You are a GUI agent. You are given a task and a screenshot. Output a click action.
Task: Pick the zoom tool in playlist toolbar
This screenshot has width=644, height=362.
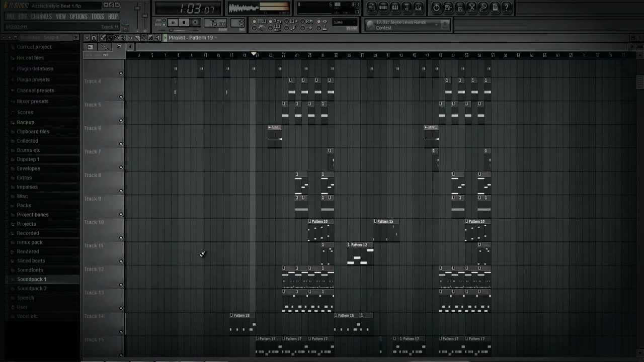pyautogui.click(x=150, y=38)
